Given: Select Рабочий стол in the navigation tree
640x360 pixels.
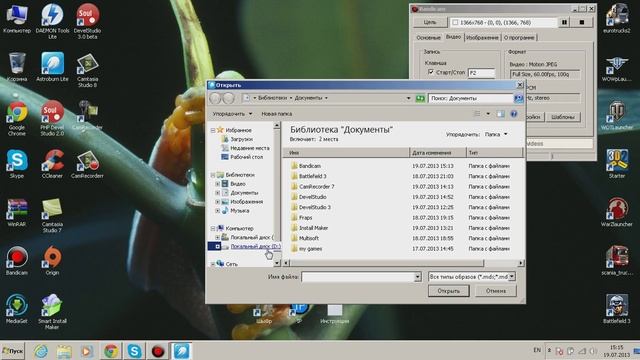Looking at the screenshot, I should pyautogui.click(x=247, y=157).
